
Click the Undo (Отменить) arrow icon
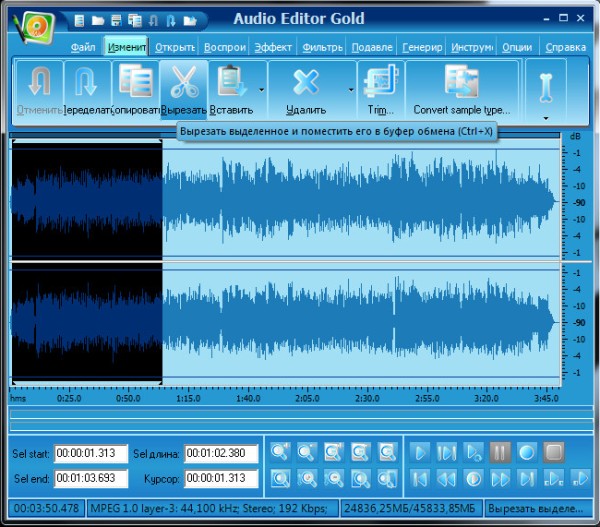pos(40,83)
